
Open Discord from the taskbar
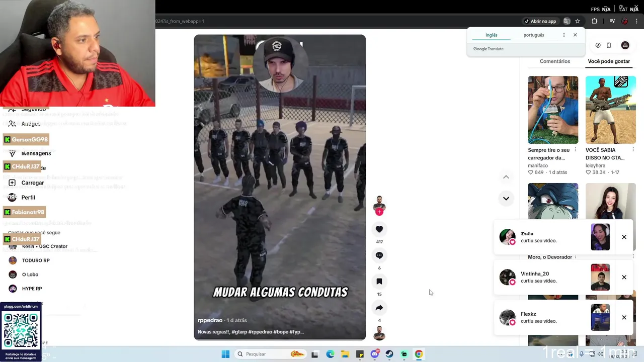pos(374,354)
